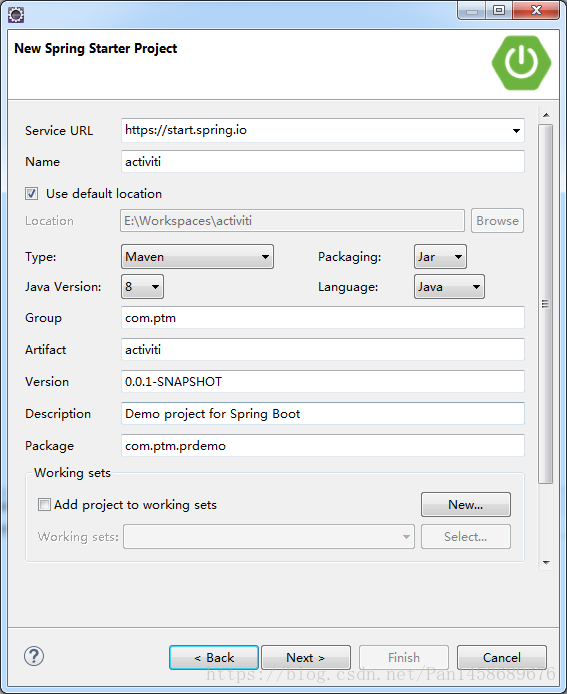Close the dialog with the X button
The width and height of the screenshot is (567, 694).
point(536,10)
